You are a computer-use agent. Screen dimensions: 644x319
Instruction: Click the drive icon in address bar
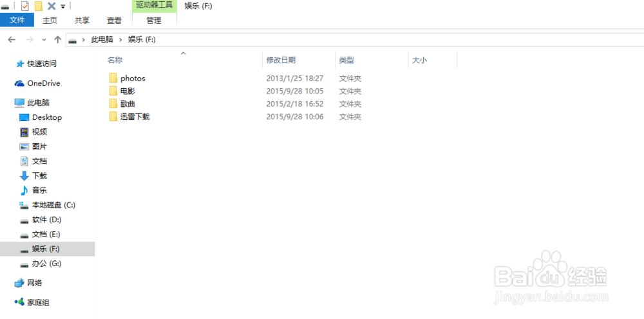pyautogui.click(x=72, y=40)
